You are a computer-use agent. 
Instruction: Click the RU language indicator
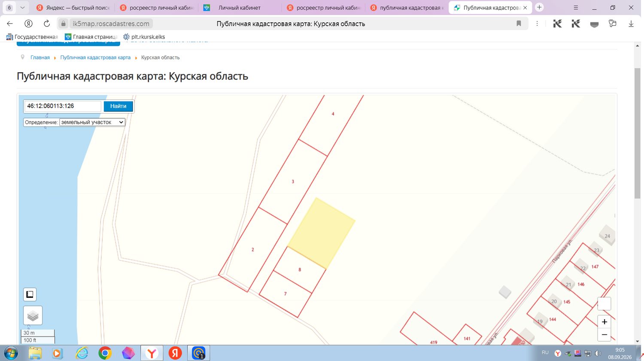pos(545,352)
